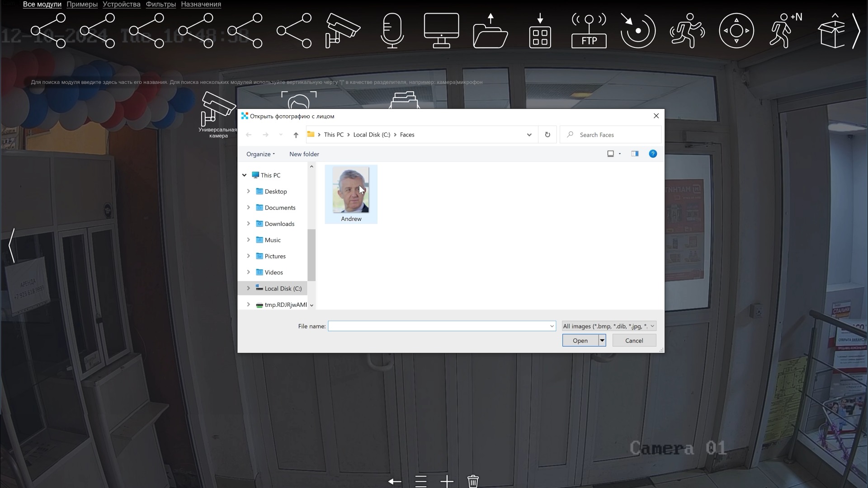Viewport: 868px width, 488px height.
Task: Open the All images file type dropdown
Action: 609,326
